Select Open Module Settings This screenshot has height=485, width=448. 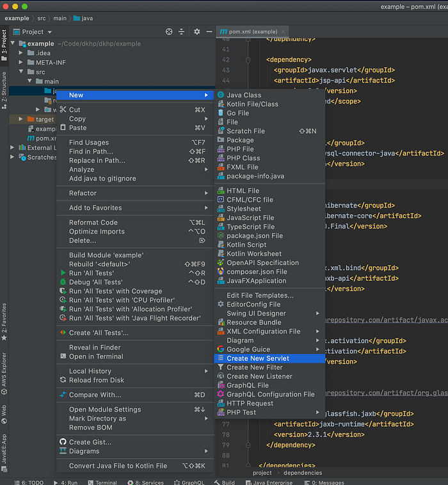tap(135, 409)
